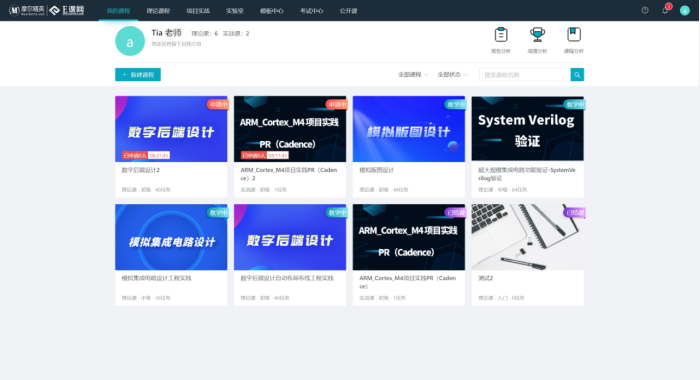
Task: Open the help question-mark icon
Action: tap(645, 10)
